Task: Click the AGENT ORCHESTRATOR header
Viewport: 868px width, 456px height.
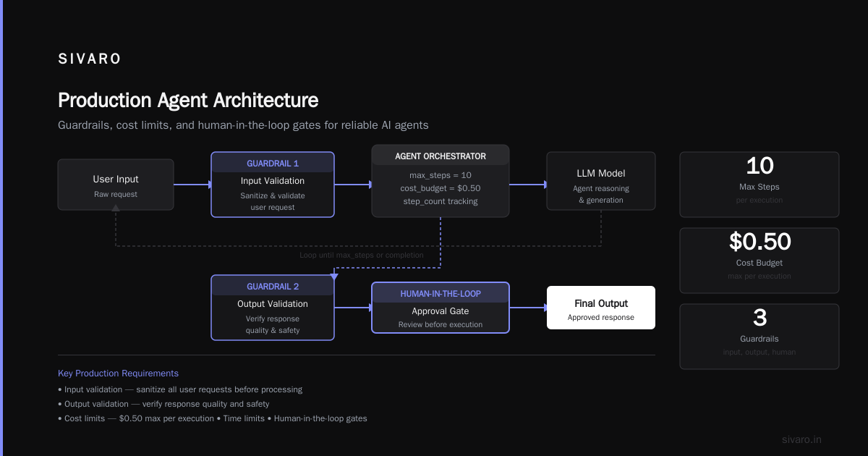Action: click(x=441, y=156)
